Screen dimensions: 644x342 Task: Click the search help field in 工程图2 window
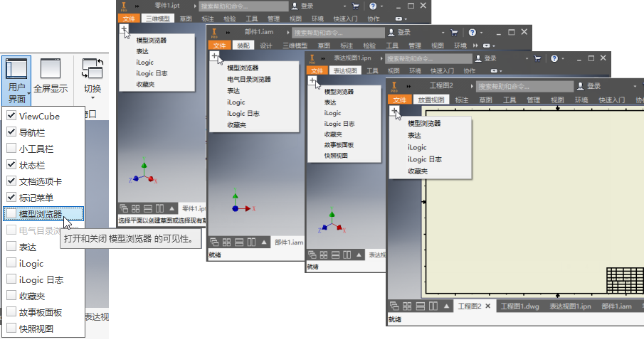pos(524,86)
